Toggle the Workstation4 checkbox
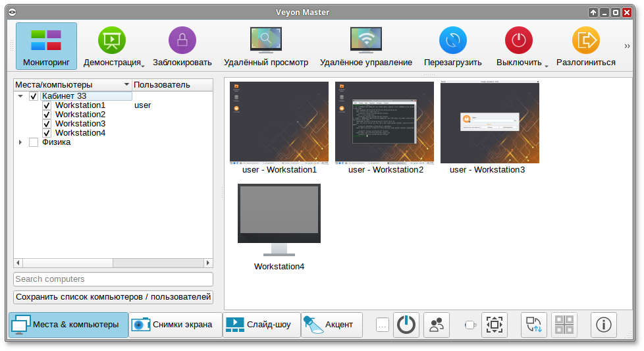 tap(47, 133)
